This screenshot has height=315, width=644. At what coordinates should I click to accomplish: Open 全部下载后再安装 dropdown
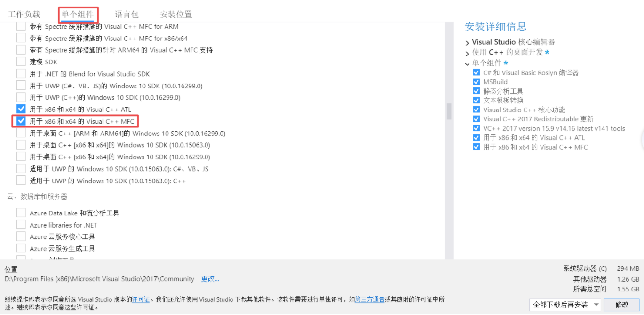point(565,305)
